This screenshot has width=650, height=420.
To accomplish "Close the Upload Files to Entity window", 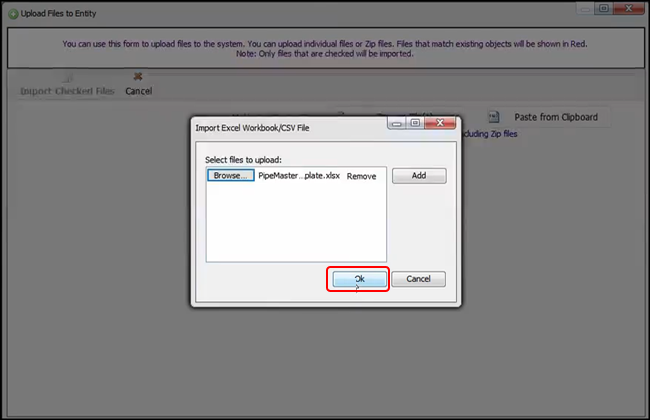I will (629, 8).
